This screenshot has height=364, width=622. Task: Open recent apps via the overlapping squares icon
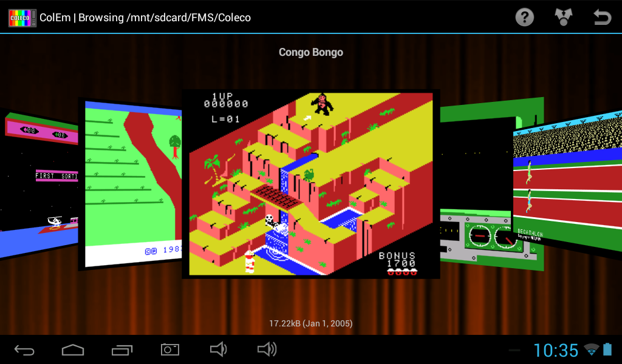click(x=121, y=349)
